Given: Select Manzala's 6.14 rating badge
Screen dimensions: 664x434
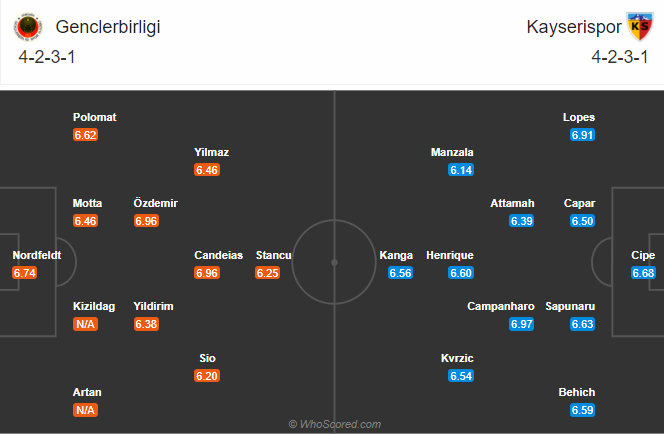Looking at the screenshot, I should click(461, 170).
